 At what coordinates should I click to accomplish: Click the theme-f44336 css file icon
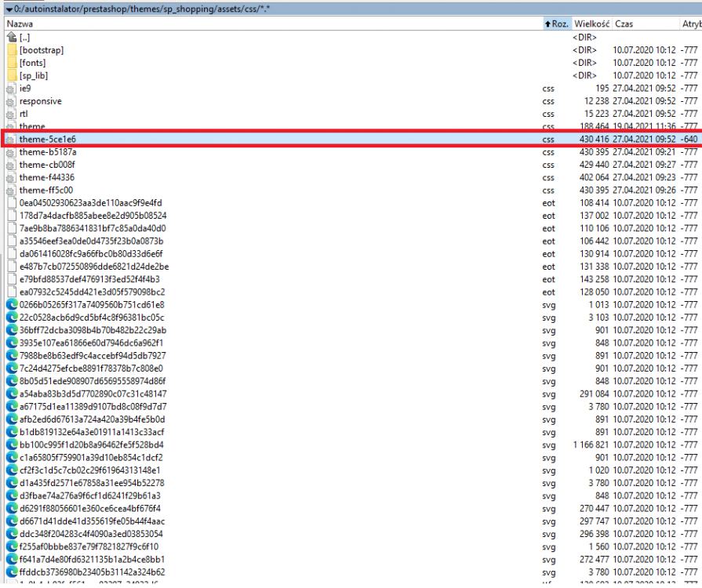tap(10, 178)
